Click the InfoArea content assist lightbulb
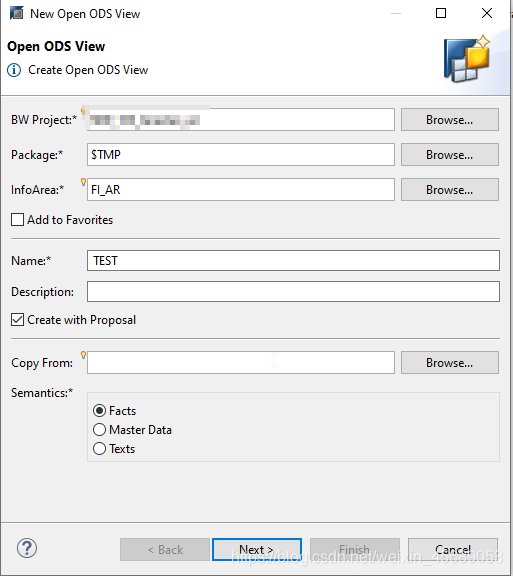Viewport: 513px width, 576px height. tap(83, 182)
